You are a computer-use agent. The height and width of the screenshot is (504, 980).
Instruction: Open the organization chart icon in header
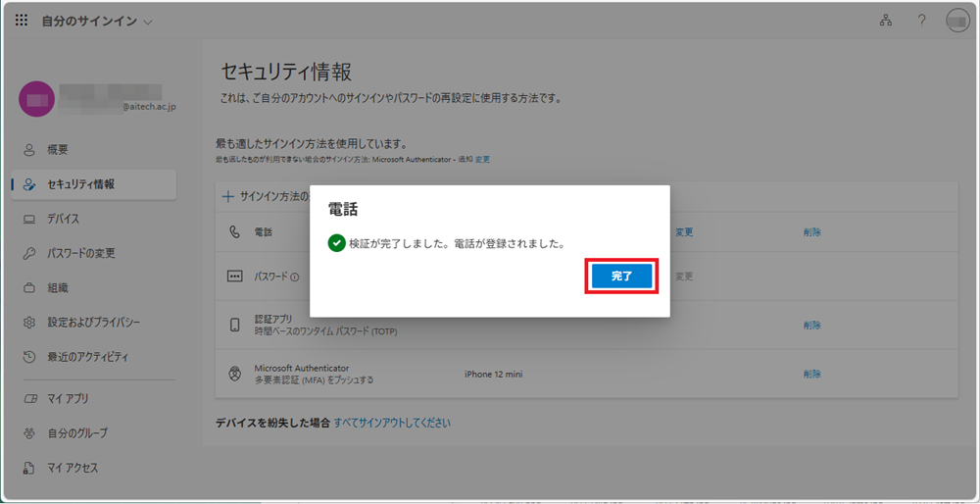886,21
